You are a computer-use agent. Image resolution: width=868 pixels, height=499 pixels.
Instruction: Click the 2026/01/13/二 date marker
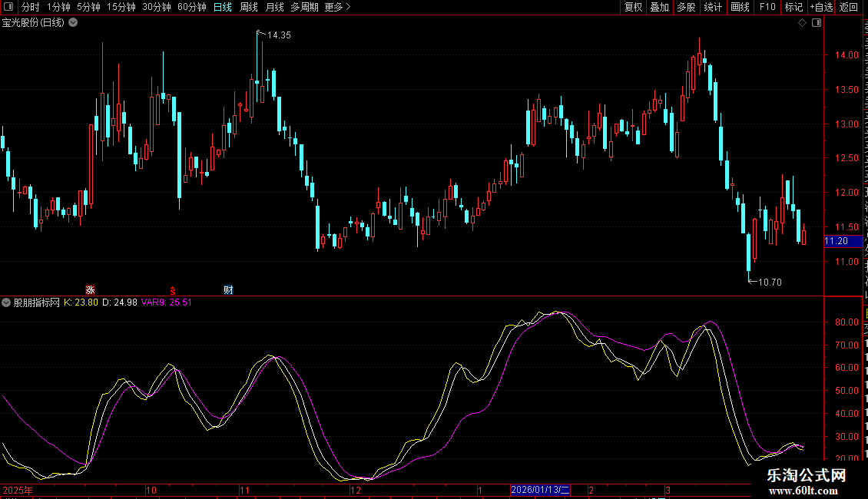coord(540,490)
